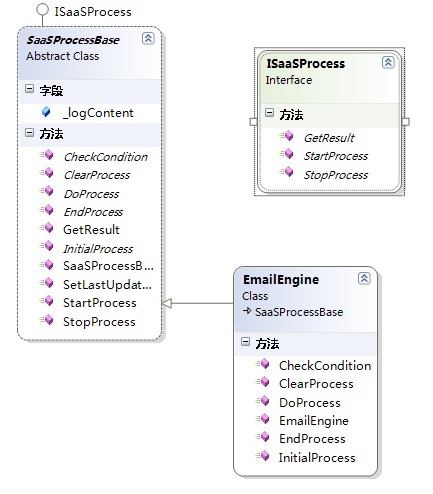
Task: Select StopProcess text in ISaaSProcess interface
Action: [336, 175]
